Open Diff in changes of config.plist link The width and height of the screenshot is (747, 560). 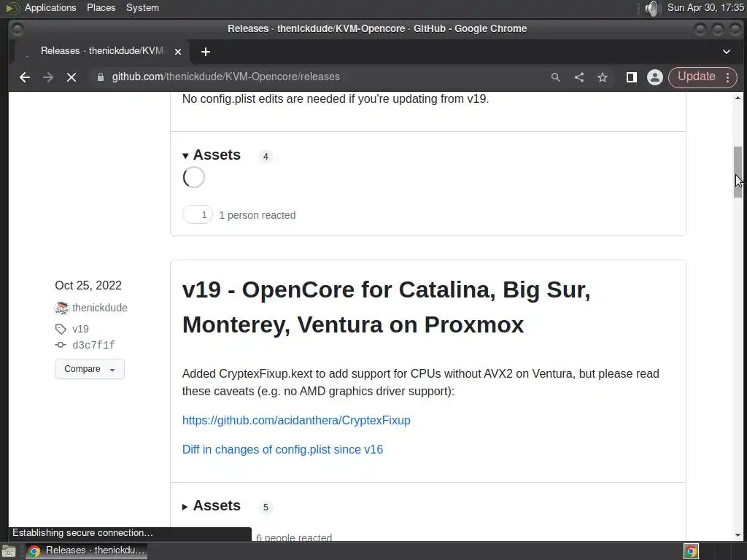click(282, 449)
